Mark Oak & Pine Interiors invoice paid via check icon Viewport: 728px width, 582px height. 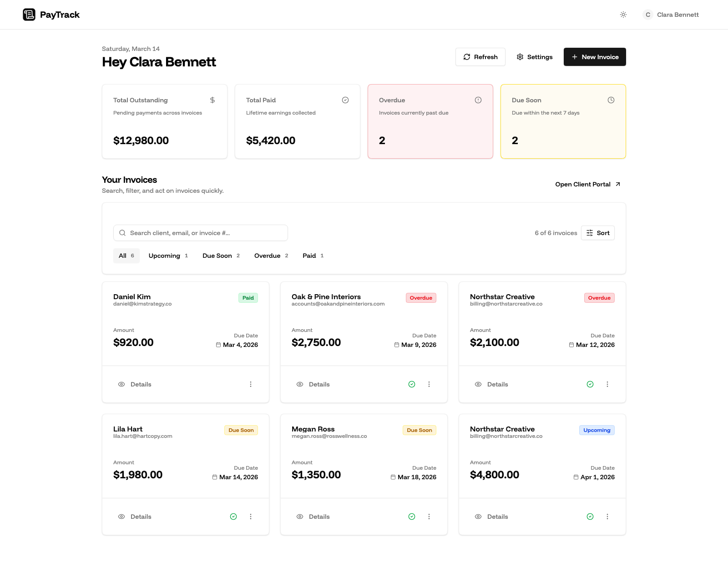click(x=412, y=384)
